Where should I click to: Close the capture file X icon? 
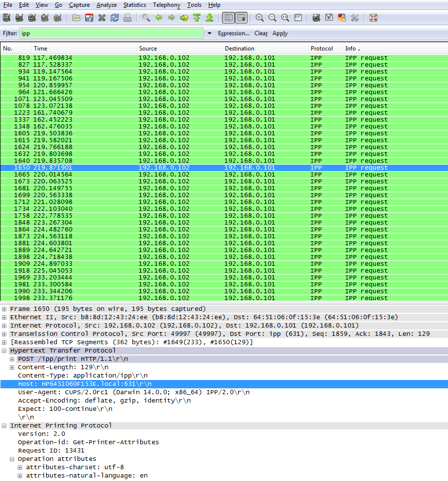click(102, 18)
